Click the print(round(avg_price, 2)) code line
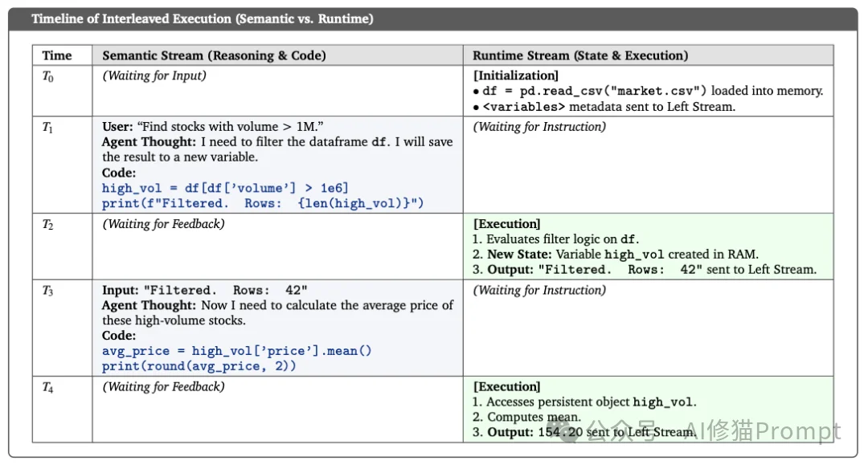Viewport: 868px width, 465px height. (x=199, y=366)
